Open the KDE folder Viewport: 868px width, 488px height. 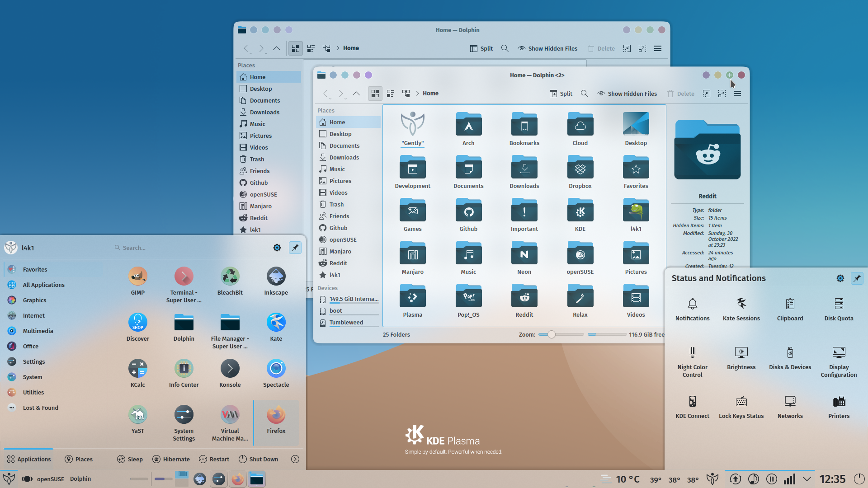(x=580, y=215)
